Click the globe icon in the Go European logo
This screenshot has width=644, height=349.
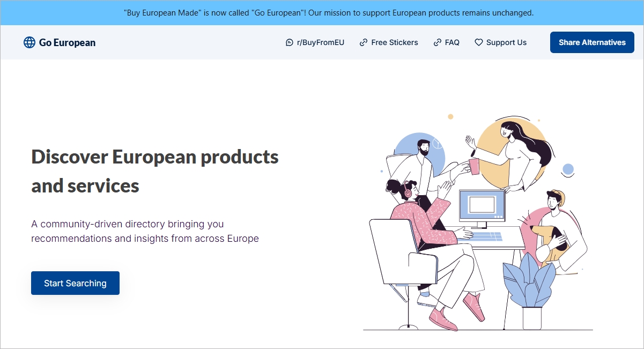click(x=29, y=42)
